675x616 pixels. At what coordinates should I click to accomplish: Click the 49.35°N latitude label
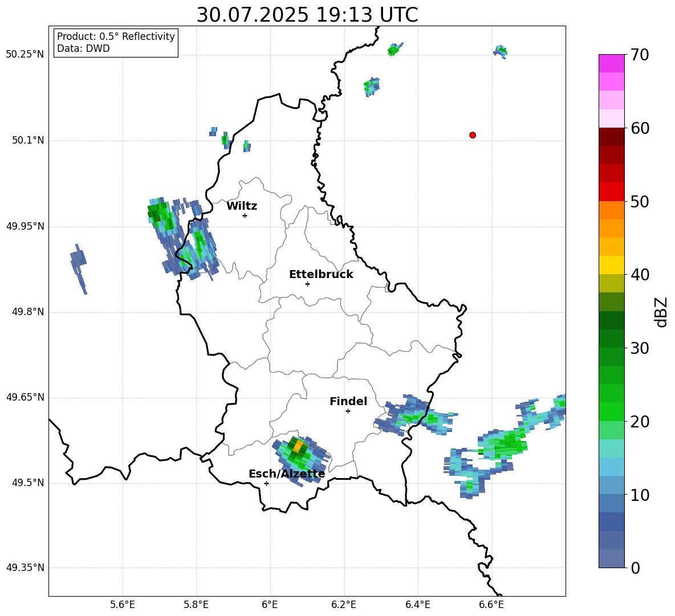point(25,568)
